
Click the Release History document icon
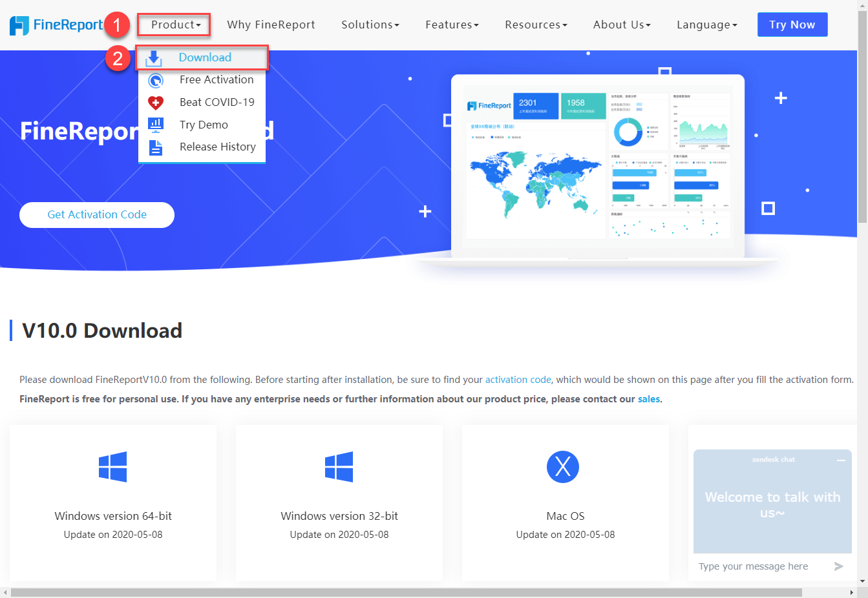[156, 147]
